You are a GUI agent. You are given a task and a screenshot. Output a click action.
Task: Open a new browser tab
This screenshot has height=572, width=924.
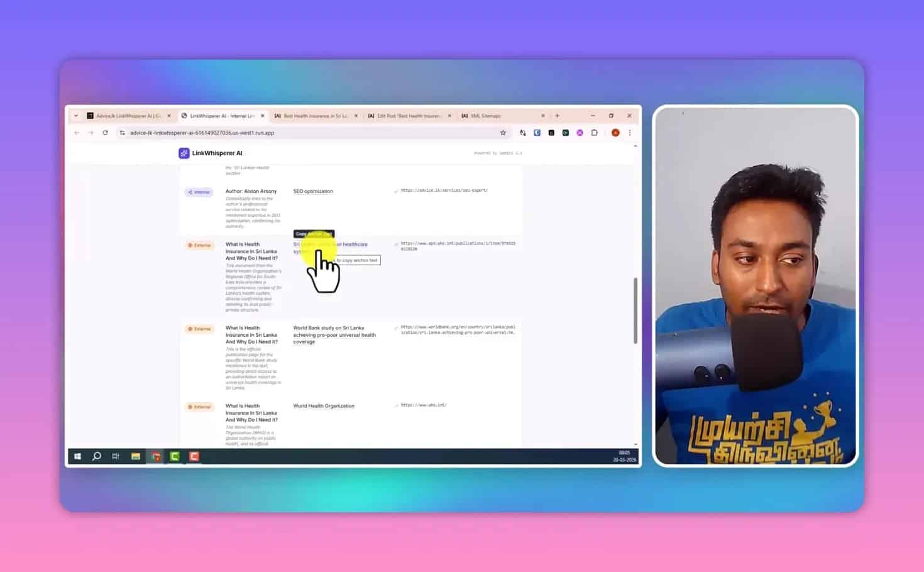click(557, 116)
